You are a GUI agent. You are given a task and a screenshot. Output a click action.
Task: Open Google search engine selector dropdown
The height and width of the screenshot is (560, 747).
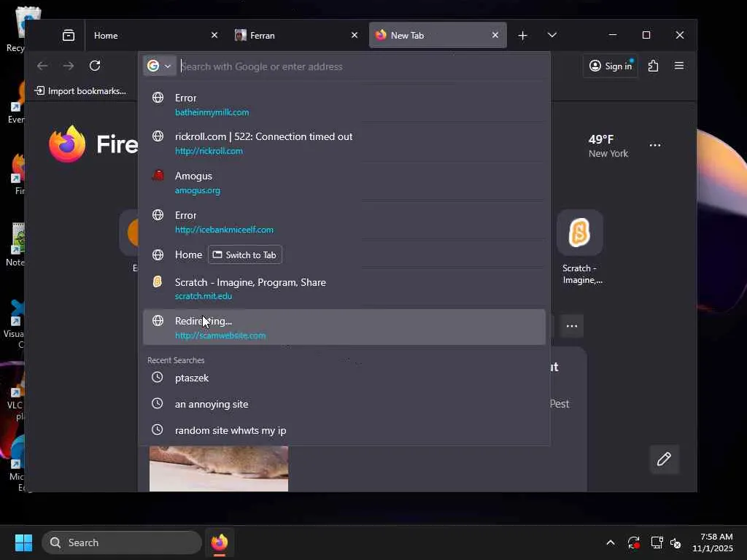(160, 66)
